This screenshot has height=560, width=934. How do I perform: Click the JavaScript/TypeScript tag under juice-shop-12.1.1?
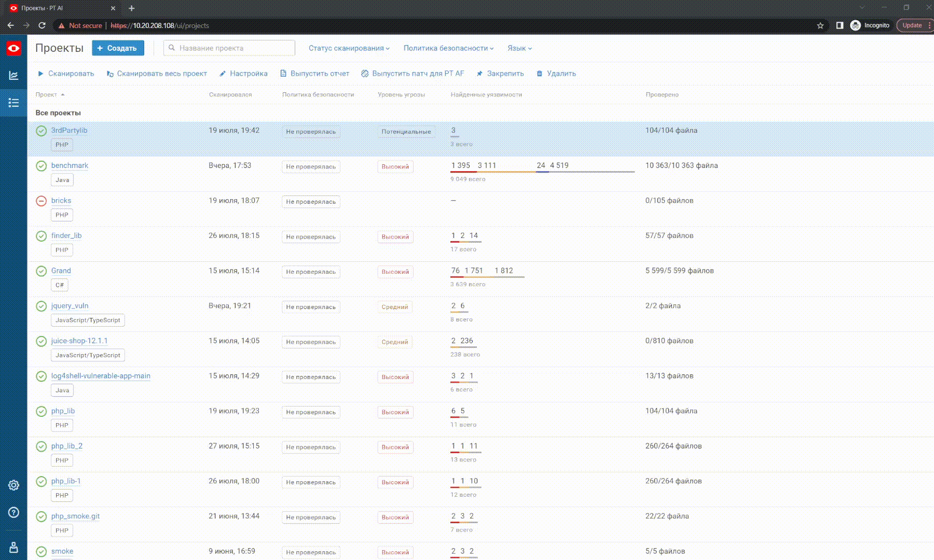click(88, 355)
